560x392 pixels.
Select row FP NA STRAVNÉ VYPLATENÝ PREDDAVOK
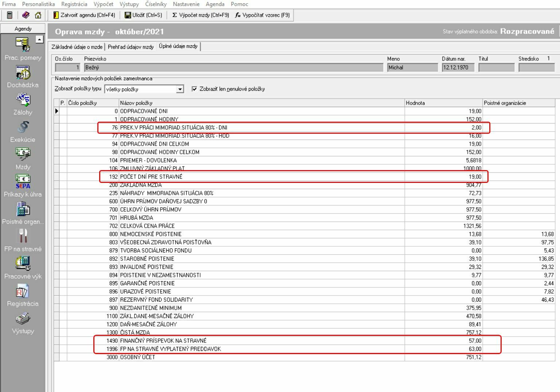(304, 349)
